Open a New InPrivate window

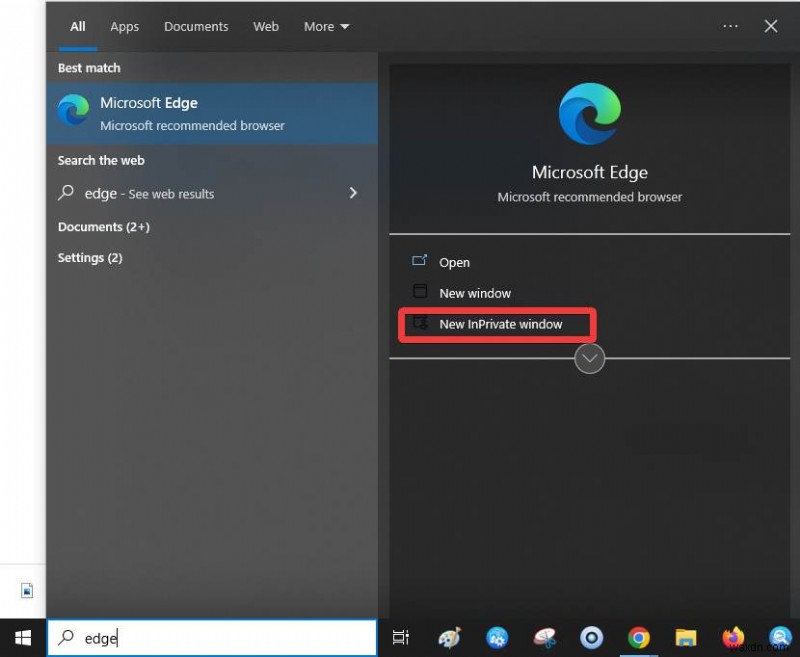tap(496, 324)
